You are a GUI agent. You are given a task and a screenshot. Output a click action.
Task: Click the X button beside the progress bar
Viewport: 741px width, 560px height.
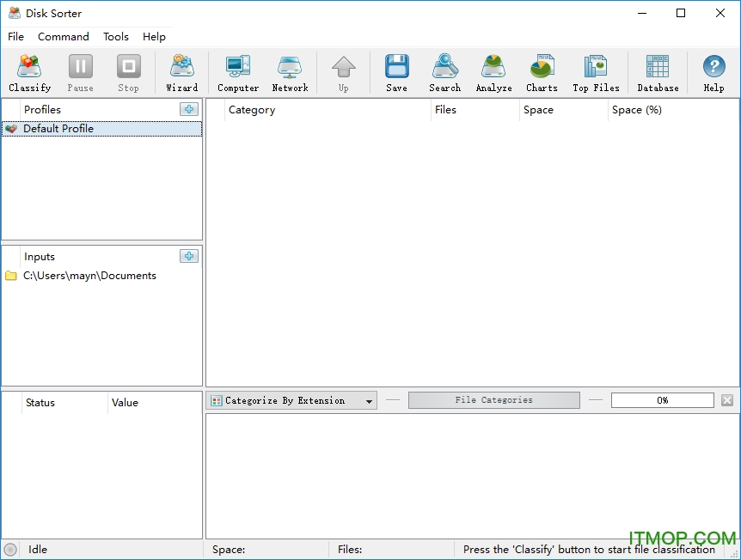[x=727, y=400]
